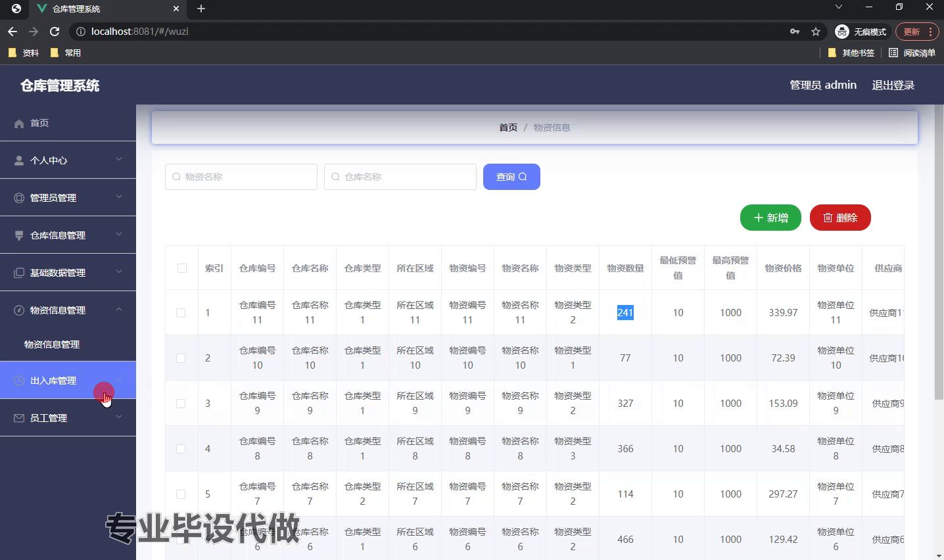
Task: Open the 阅读清单 reading list
Action: click(x=912, y=53)
